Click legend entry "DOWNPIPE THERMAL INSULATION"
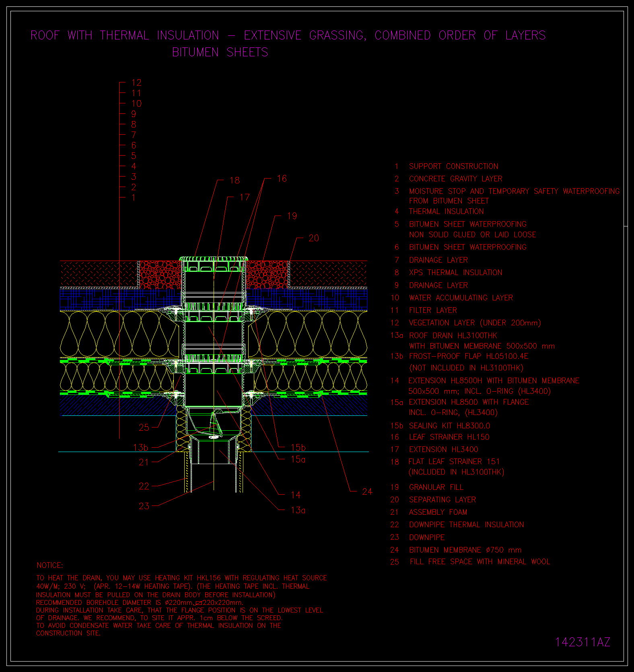This screenshot has width=634, height=672. [x=467, y=524]
